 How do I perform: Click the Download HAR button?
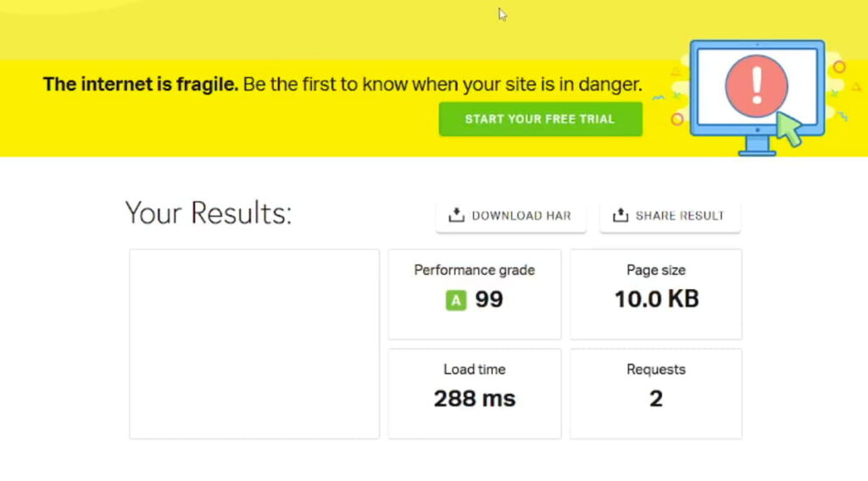point(510,215)
